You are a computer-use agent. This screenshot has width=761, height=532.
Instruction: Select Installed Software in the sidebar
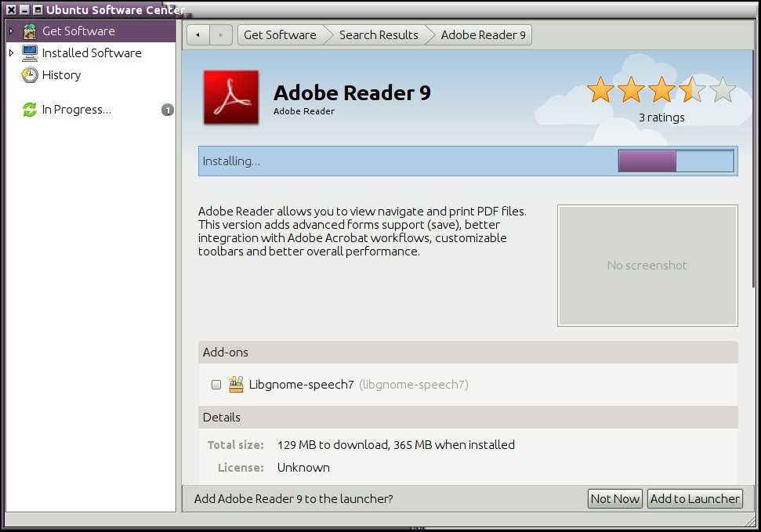[91, 53]
